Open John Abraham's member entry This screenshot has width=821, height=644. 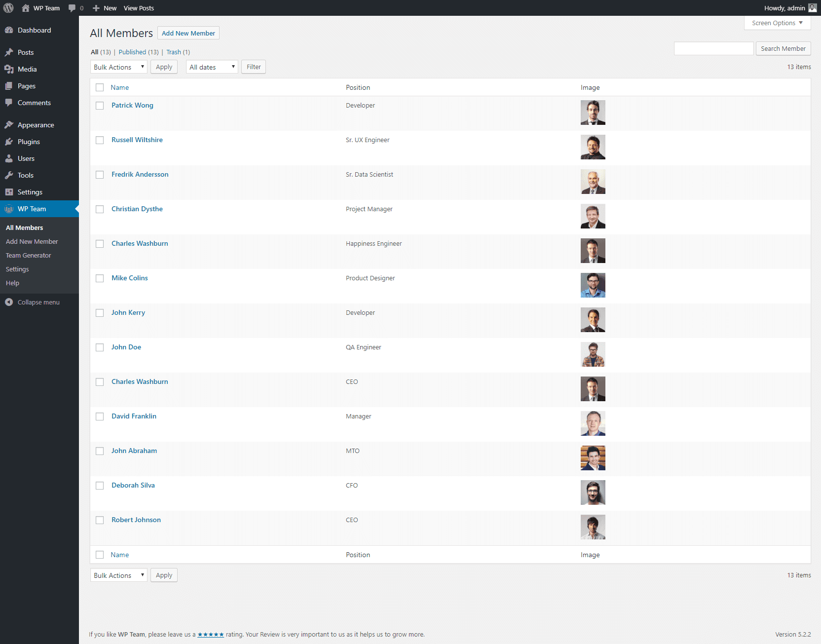(134, 451)
